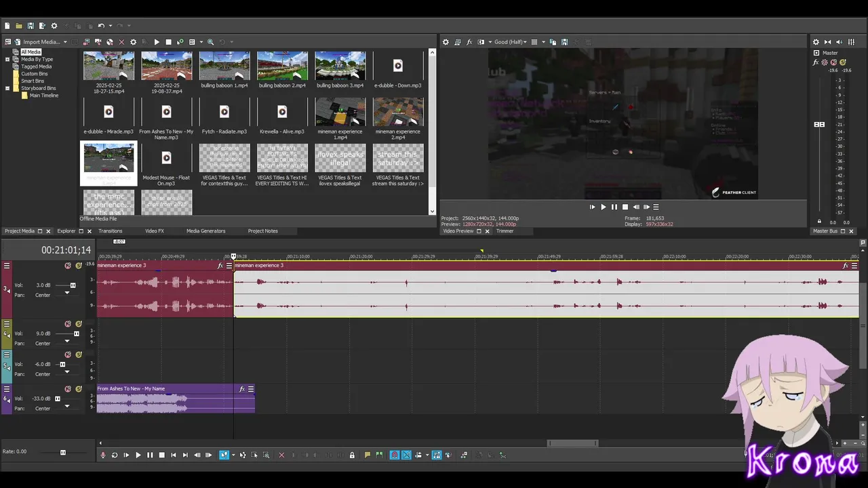Viewport: 868px width, 488px height.
Task: Toggle Master fader channel lock
Action: 819,222
